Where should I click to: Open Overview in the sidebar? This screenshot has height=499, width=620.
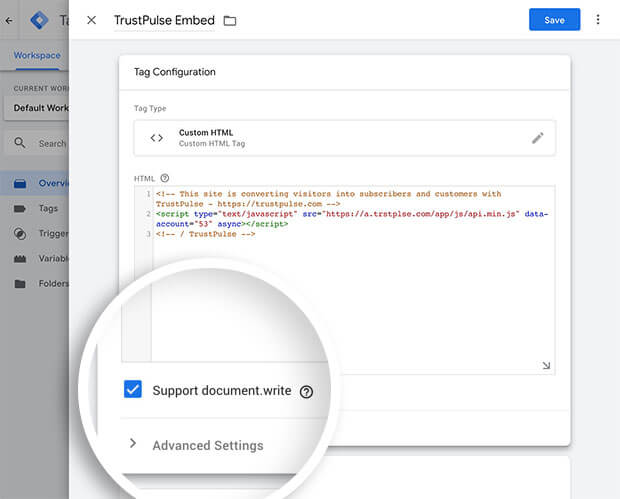[34, 183]
